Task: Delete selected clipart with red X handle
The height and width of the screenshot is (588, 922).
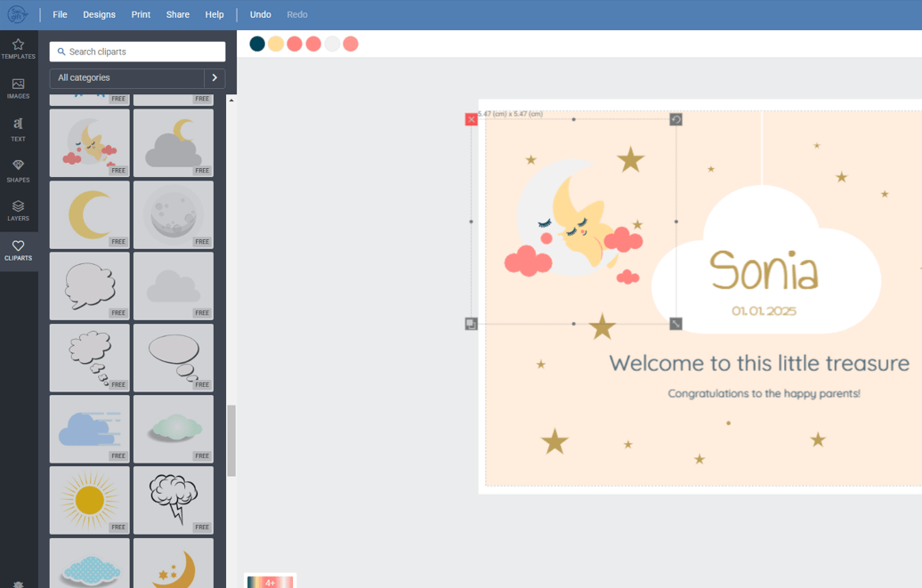Action: pyautogui.click(x=471, y=119)
